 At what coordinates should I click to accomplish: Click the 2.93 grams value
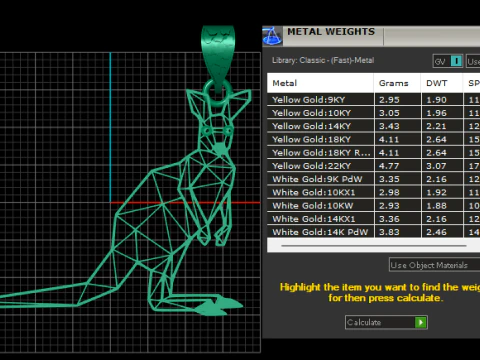[x=389, y=206]
